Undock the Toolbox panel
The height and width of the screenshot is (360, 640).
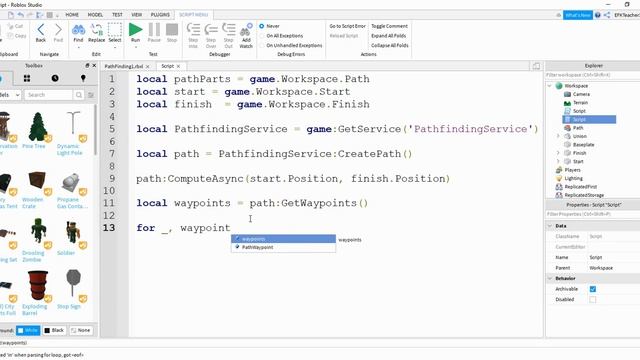tap(87, 65)
